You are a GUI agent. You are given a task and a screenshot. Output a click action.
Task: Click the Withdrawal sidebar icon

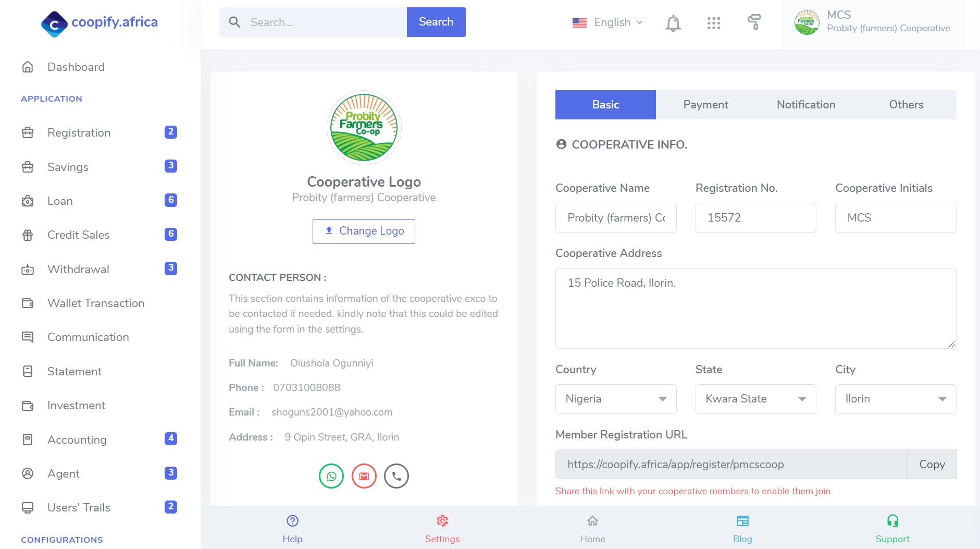(28, 269)
